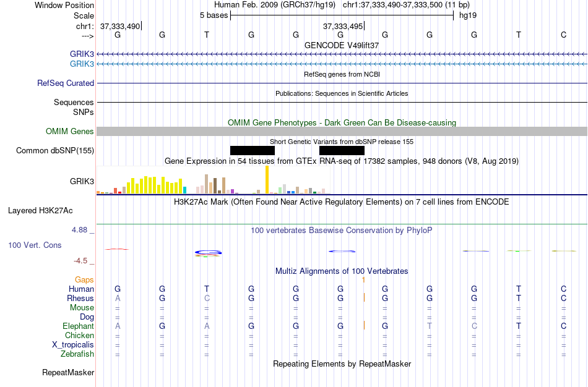
Task: Click the dark blue GRIK3 GENCODE track label
Action: point(82,54)
